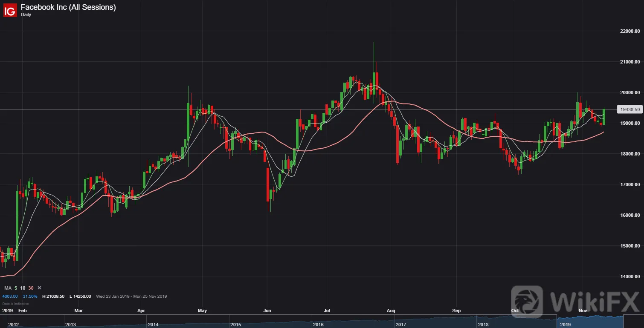The height and width of the screenshot is (328, 644).
Task: Select the red MA period 30
Action: [x=31, y=288]
